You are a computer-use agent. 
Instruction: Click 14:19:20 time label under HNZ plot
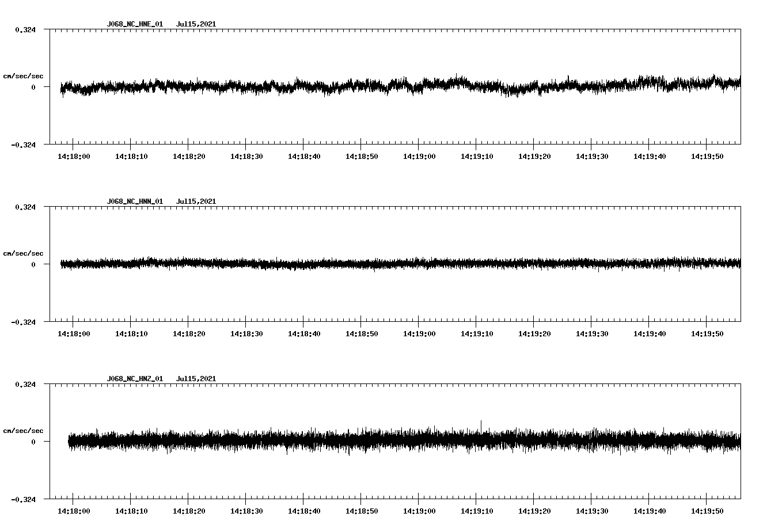click(x=534, y=511)
